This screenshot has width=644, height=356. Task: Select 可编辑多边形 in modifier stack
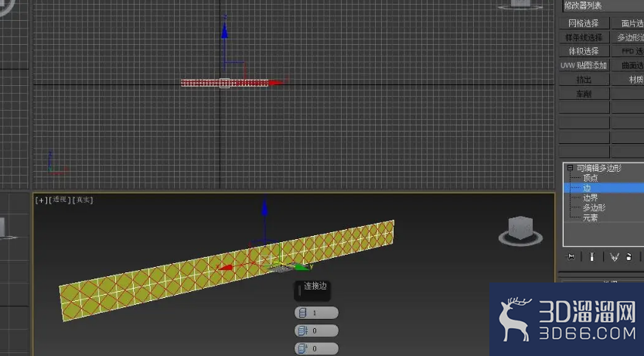click(x=599, y=168)
